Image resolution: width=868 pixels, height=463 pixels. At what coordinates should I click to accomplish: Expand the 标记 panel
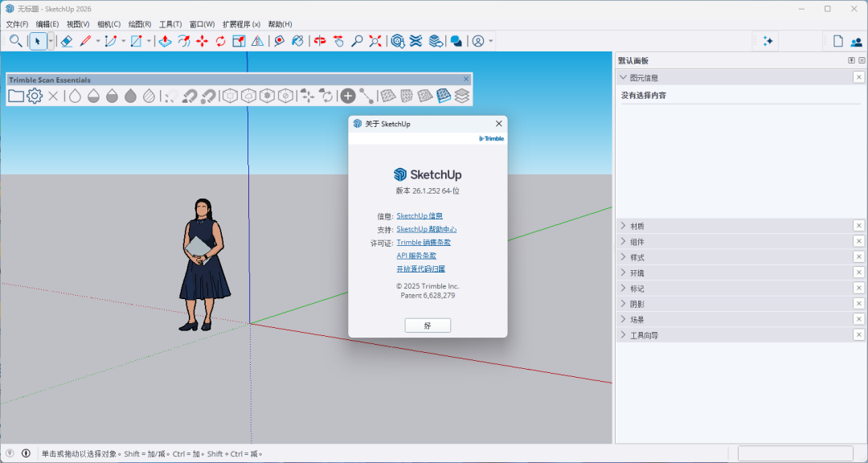[x=624, y=288]
